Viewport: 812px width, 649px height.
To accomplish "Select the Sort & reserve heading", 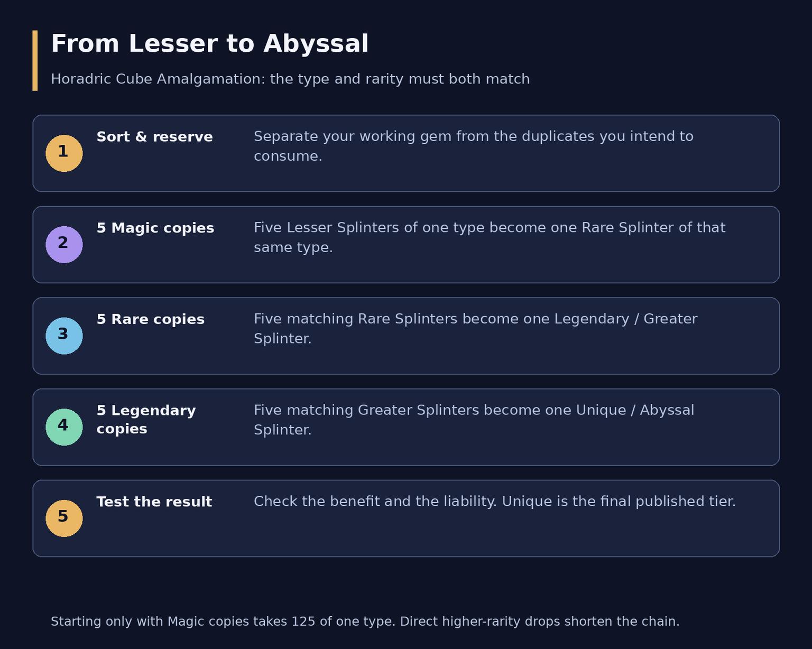I will [154, 137].
